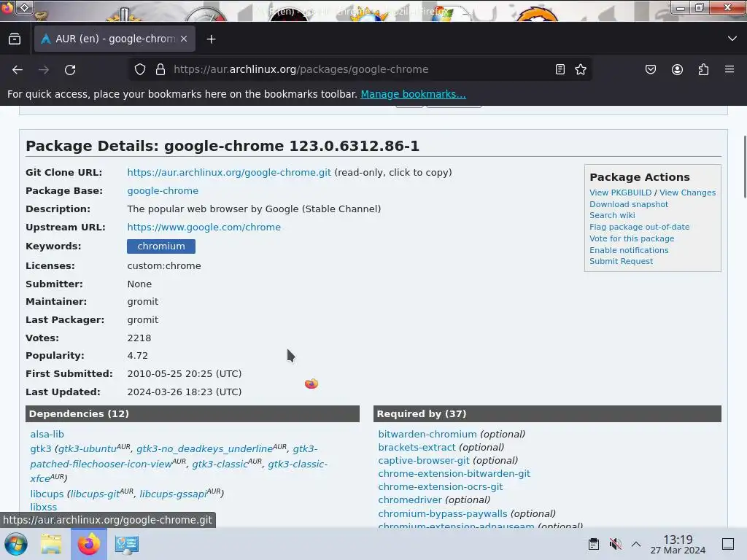This screenshot has height=560, width=747.
Task: Click the muted volume tray icon
Action: (615, 544)
